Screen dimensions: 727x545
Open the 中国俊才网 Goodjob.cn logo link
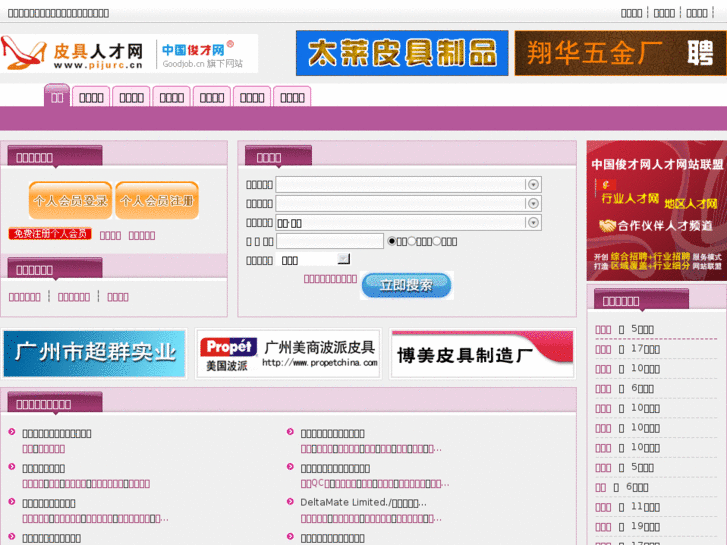pyautogui.click(x=203, y=55)
